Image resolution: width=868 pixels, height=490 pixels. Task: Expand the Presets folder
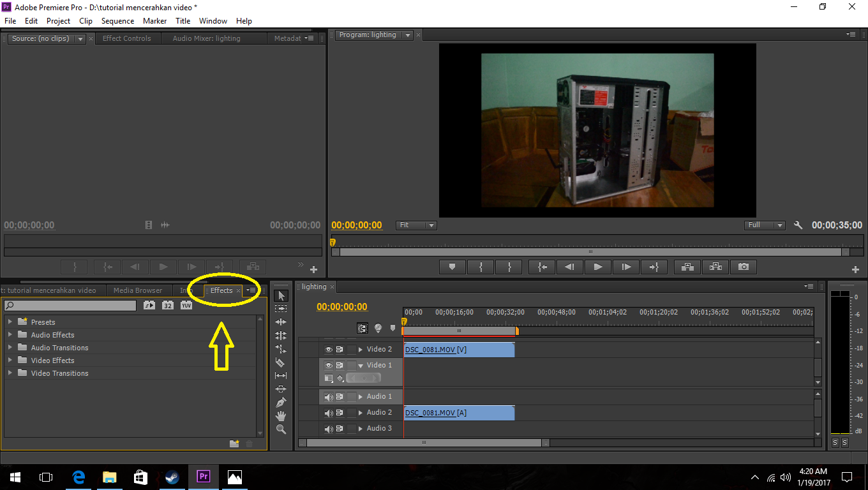(10, 322)
